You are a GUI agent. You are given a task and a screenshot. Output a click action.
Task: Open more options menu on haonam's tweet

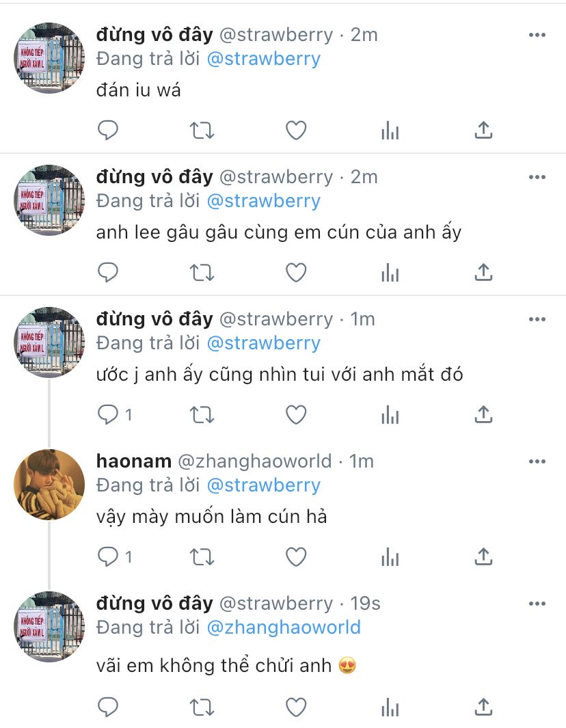(537, 461)
